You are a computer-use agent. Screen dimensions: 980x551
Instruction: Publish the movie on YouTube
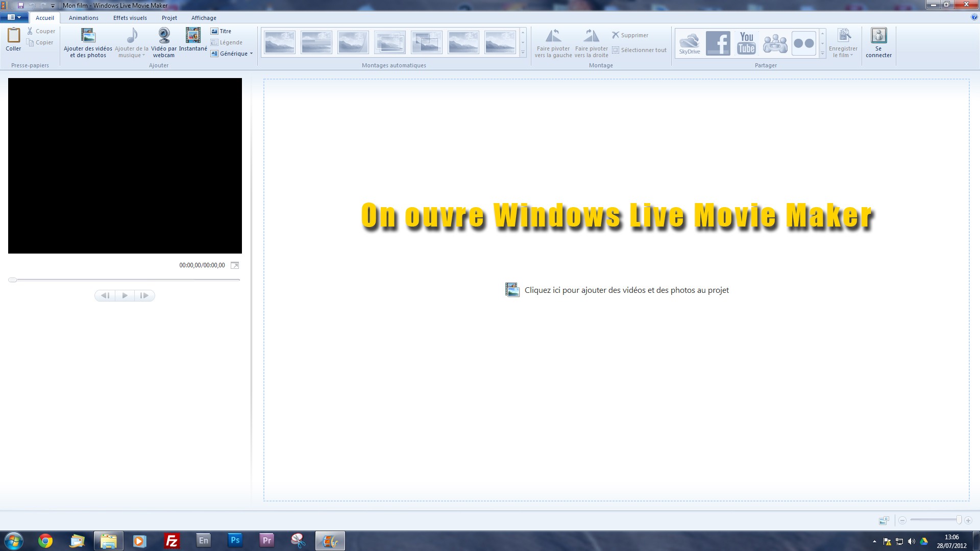point(747,43)
